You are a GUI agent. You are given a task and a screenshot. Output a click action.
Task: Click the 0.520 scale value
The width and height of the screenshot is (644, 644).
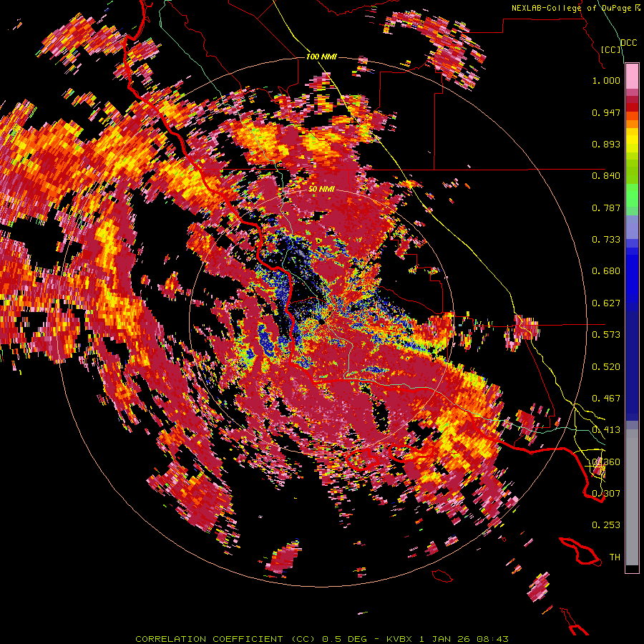click(606, 367)
